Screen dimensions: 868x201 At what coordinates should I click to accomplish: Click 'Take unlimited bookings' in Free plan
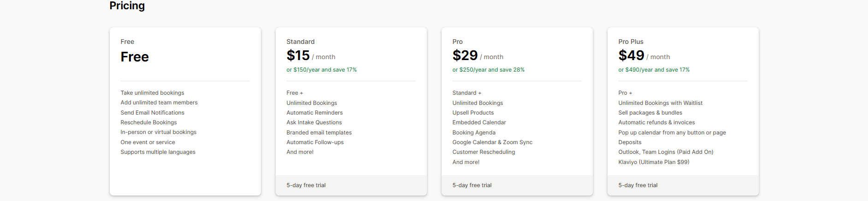coord(152,93)
